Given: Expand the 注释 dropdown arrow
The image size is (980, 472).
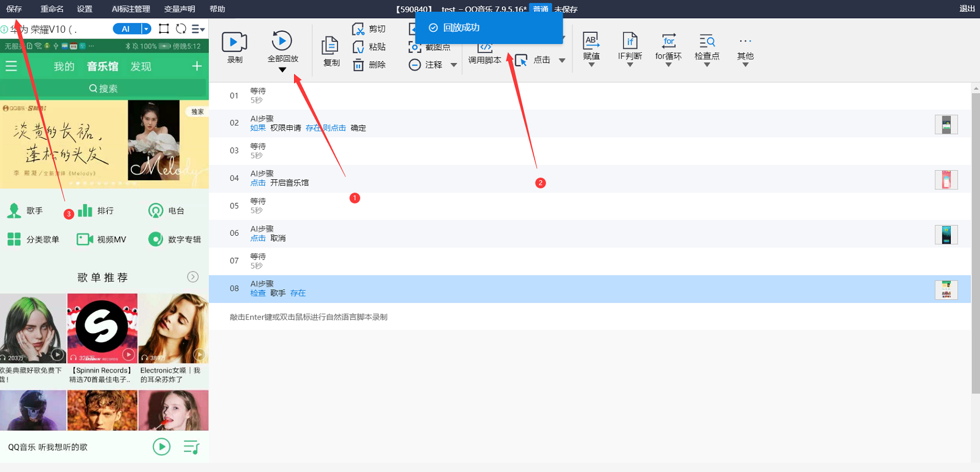Looking at the screenshot, I should tap(454, 65).
